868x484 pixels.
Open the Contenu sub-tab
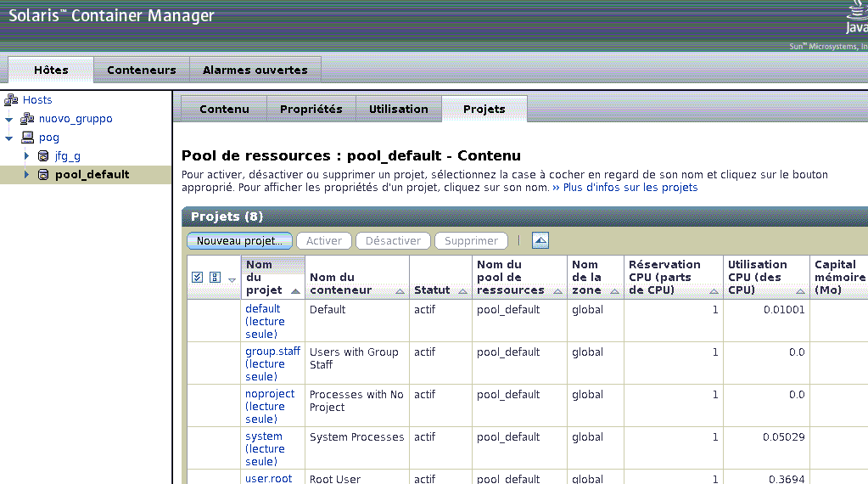tap(224, 109)
